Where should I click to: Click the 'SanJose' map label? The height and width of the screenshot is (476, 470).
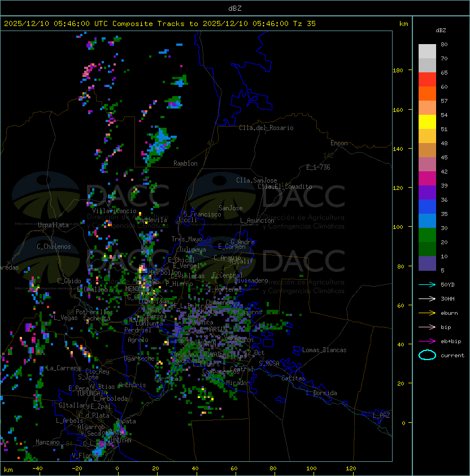tap(230, 208)
